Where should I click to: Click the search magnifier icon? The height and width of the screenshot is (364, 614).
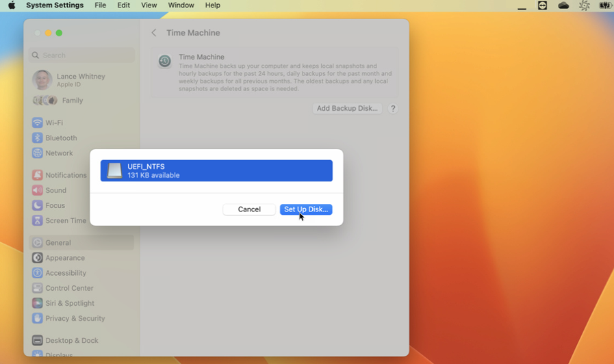35,55
